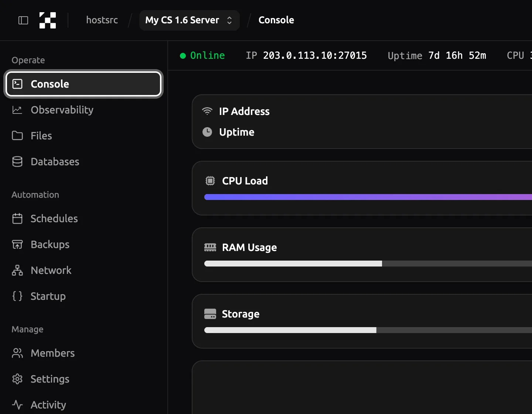The height and width of the screenshot is (414, 532).
Task: Open the My CS 1.6 Server dropdown
Action: click(x=190, y=20)
